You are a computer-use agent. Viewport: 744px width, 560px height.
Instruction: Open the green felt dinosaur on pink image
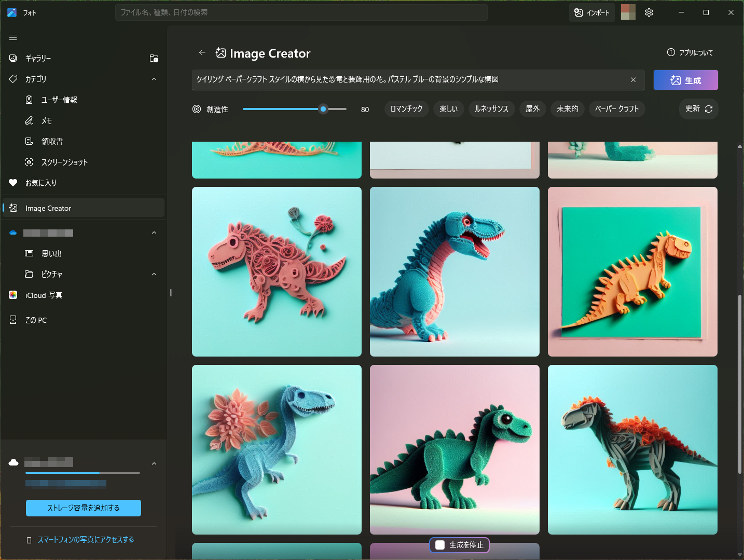coord(454,449)
